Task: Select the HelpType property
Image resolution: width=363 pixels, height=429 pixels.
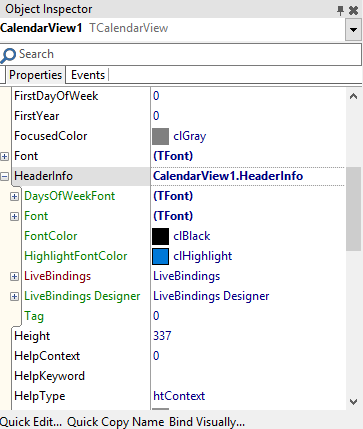Action: click(40, 396)
